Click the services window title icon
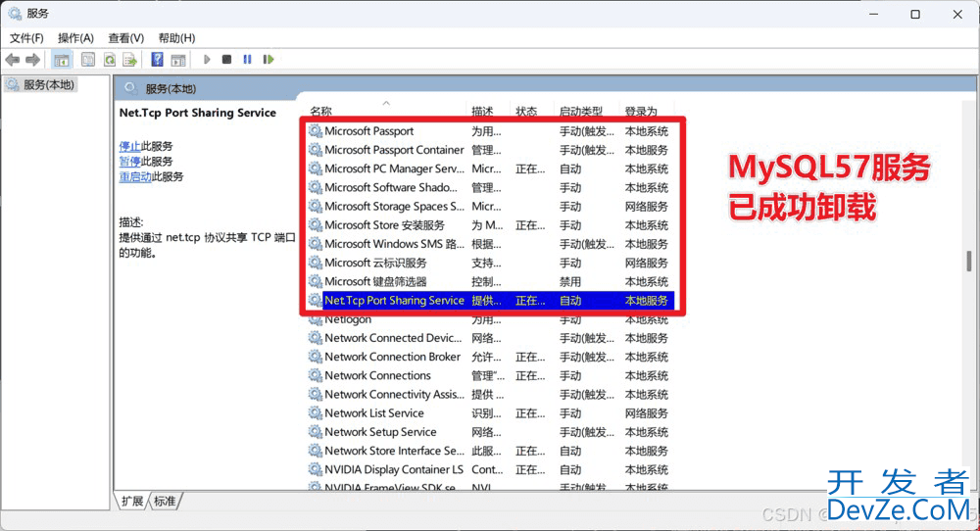This screenshot has width=980, height=531. 15,13
